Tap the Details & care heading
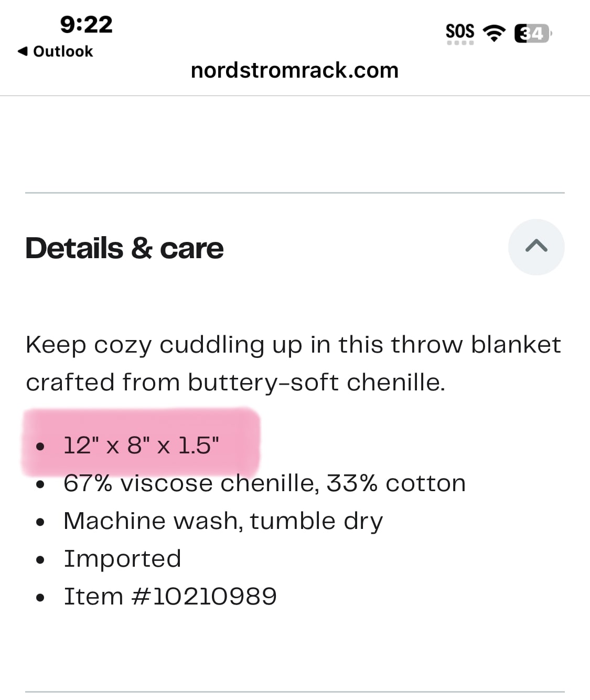Image resolution: width=590 pixels, height=700 pixels. point(125,248)
